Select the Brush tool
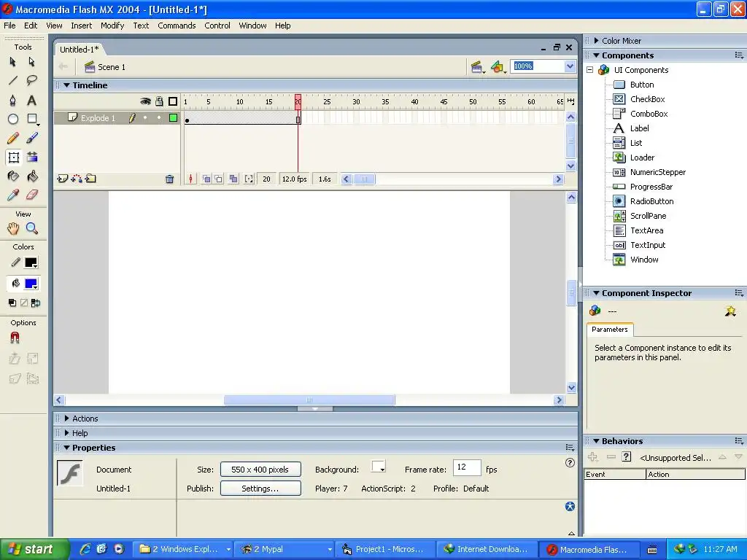The width and height of the screenshot is (747, 560). (x=32, y=138)
